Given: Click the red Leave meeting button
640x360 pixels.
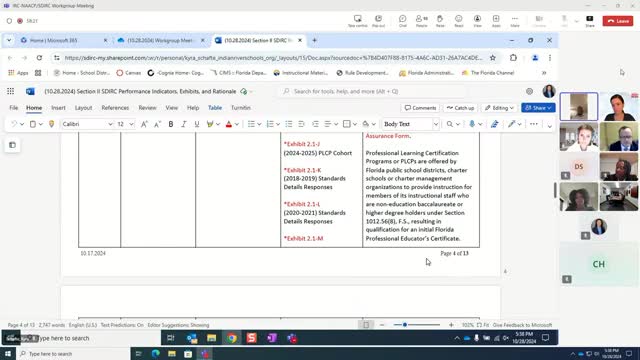Looking at the screenshot, I should 618,21.
